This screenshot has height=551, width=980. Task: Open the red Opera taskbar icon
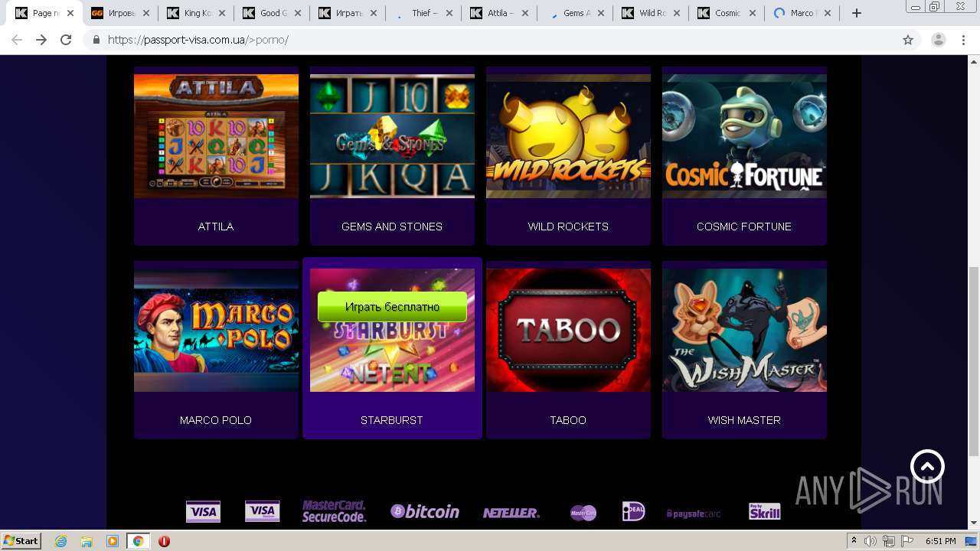164,541
